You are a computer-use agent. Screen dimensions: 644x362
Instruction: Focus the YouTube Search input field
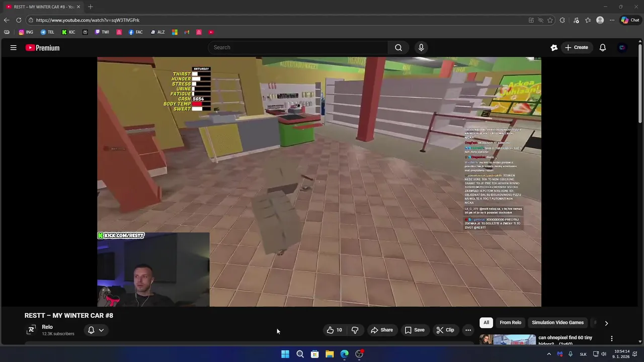point(298,47)
